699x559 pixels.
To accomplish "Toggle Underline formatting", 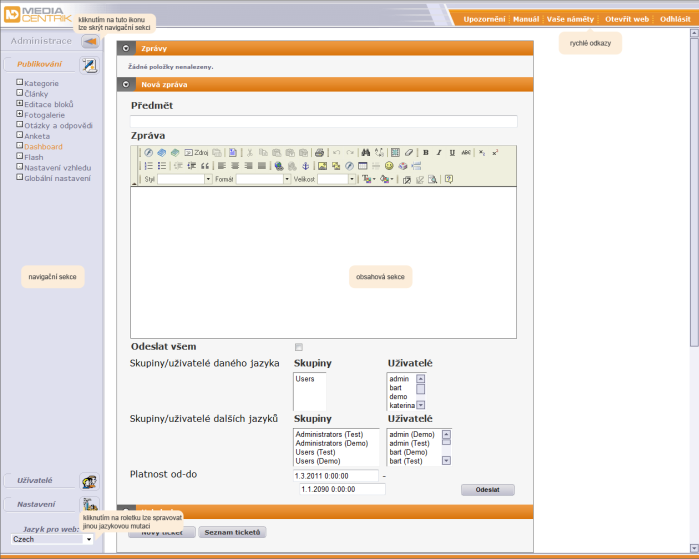I will [452, 153].
